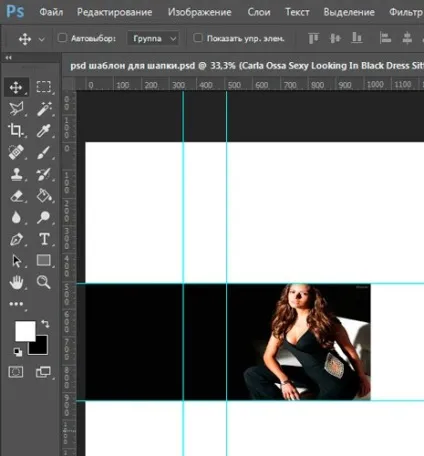Open the Группа dropdown
Screen dimensions: 424x456
(153, 38)
